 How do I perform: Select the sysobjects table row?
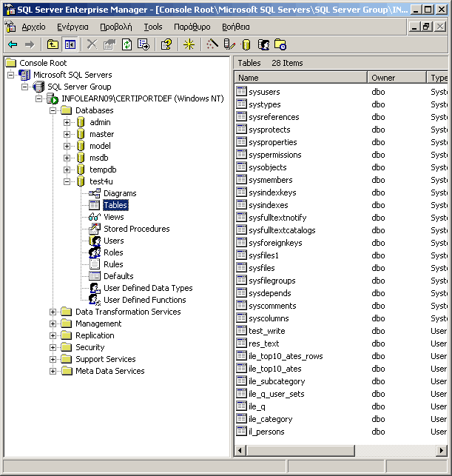point(342,167)
